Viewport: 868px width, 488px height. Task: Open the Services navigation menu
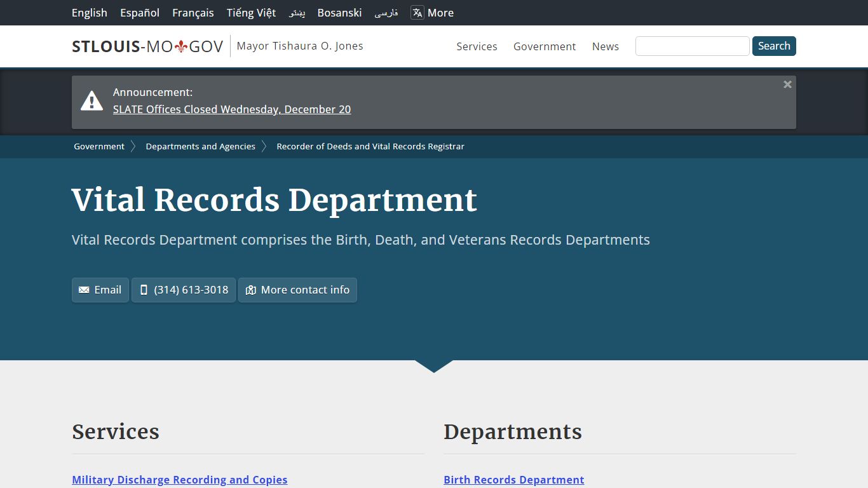click(x=477, y=46)
